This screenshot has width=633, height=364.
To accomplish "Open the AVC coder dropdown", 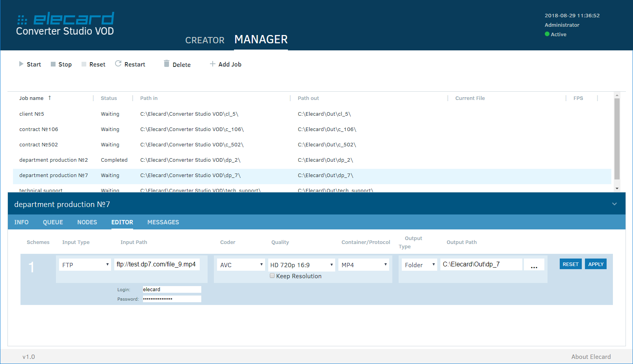I will pyautogui.click(x=241, y=265).
